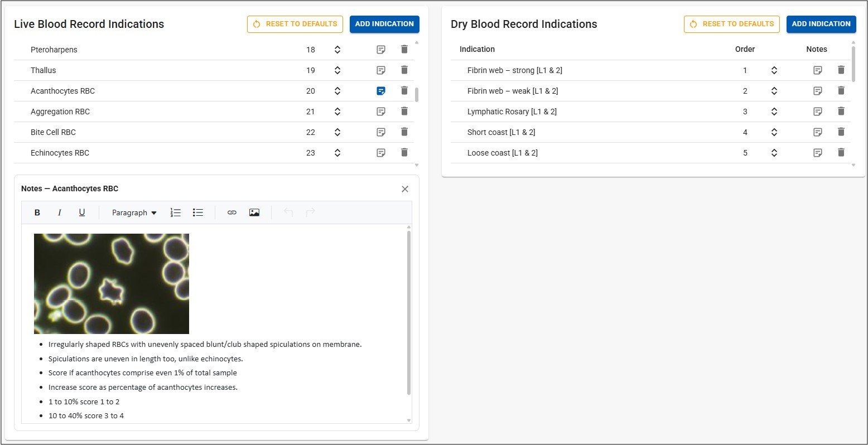868x445 pixels.
Task: Insert an image in notes editor
Action: point(254,212)
